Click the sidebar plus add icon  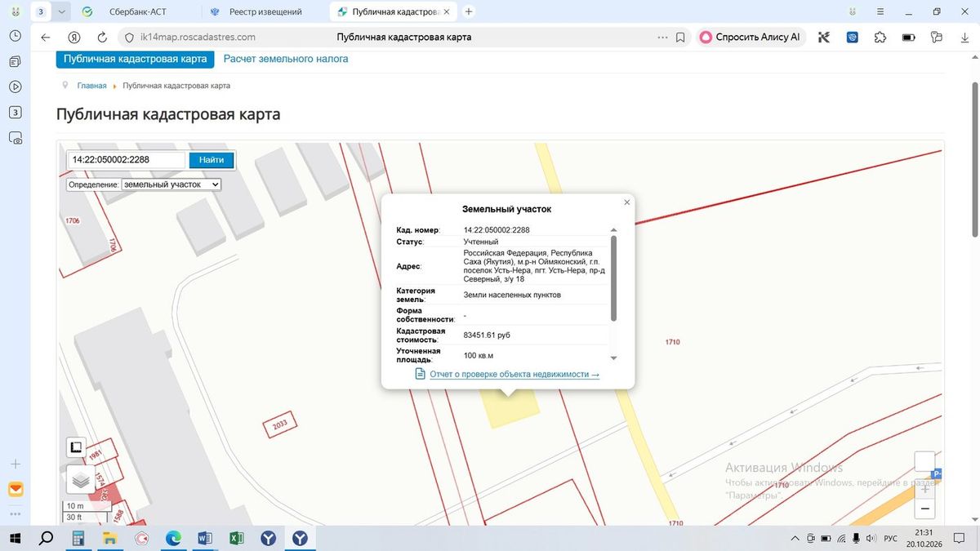coord(16,464)
